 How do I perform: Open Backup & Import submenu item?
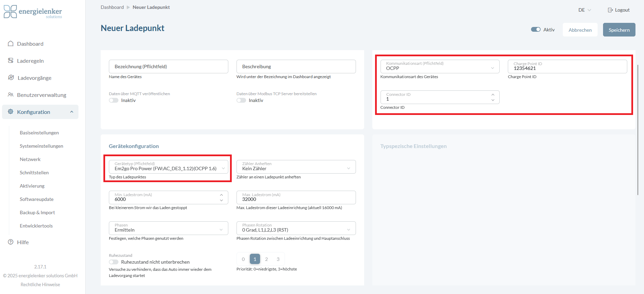tap(37, 212)
